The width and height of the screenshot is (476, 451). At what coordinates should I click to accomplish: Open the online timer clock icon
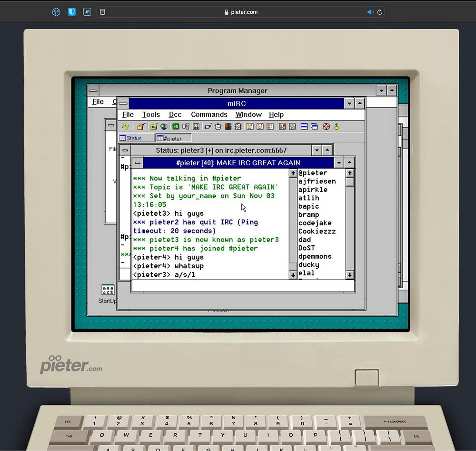(x=218, y=127)
